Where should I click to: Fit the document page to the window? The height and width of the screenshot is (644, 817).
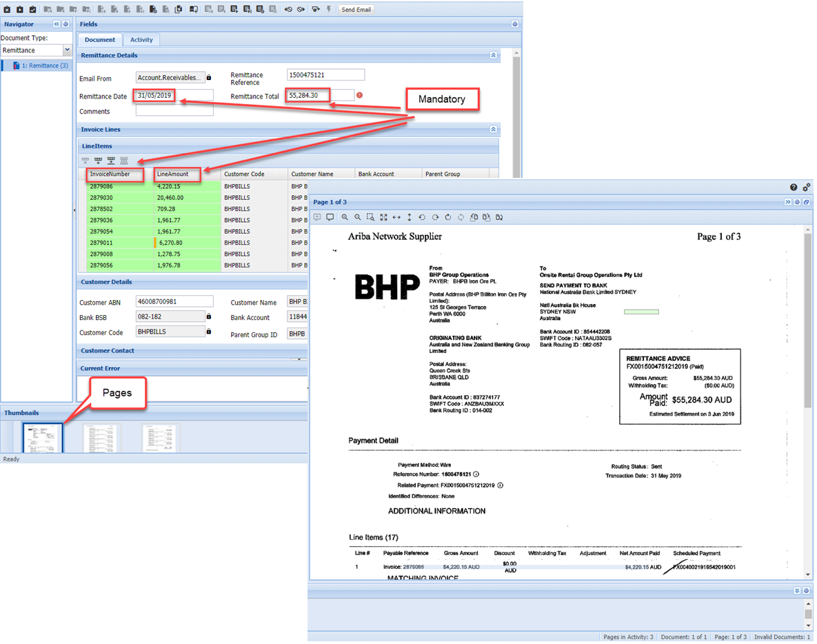pos(384,217)
